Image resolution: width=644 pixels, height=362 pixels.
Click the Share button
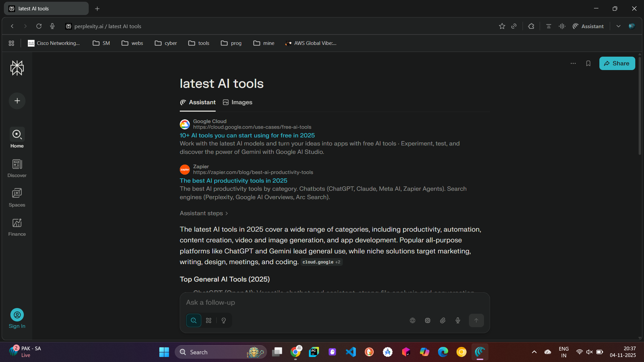(617, 63)
